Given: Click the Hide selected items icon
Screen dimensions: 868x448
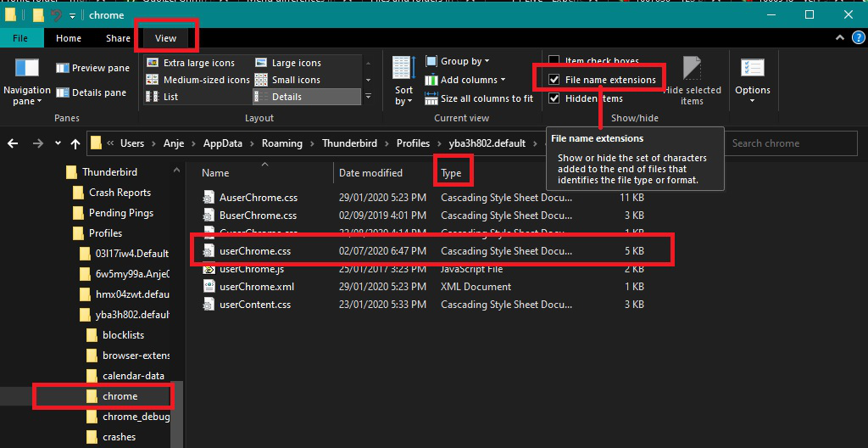Looking at the screenshot, I should 692,81.
